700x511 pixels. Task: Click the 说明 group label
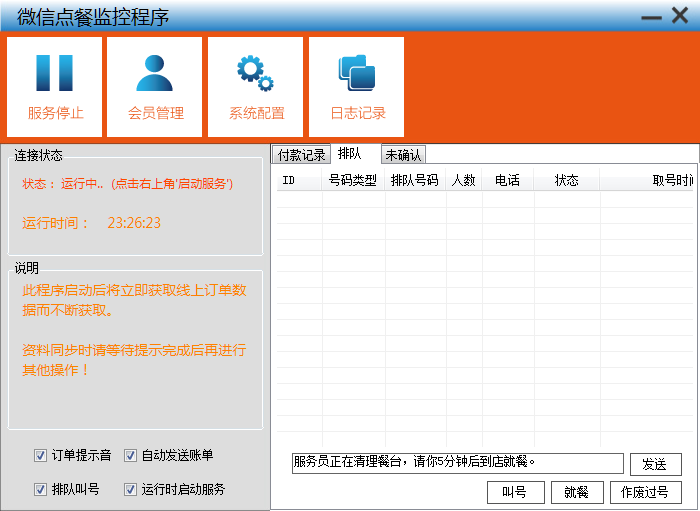(x=27, y=268)
